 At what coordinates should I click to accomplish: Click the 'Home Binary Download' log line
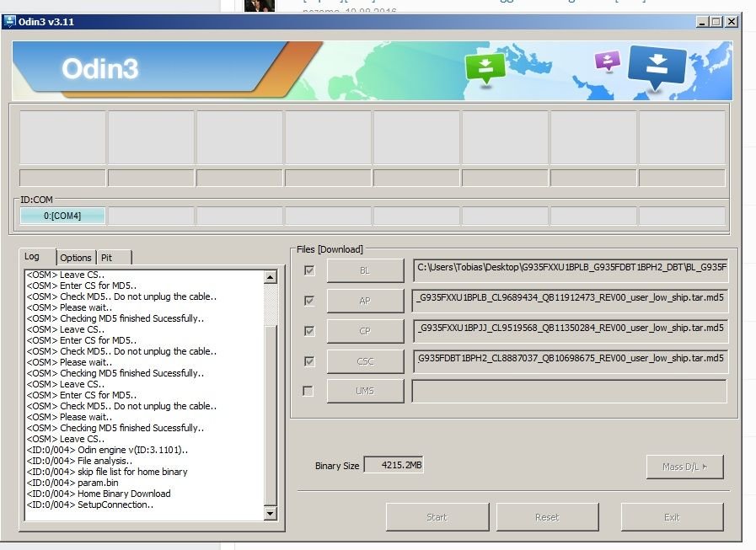(99, 494)
